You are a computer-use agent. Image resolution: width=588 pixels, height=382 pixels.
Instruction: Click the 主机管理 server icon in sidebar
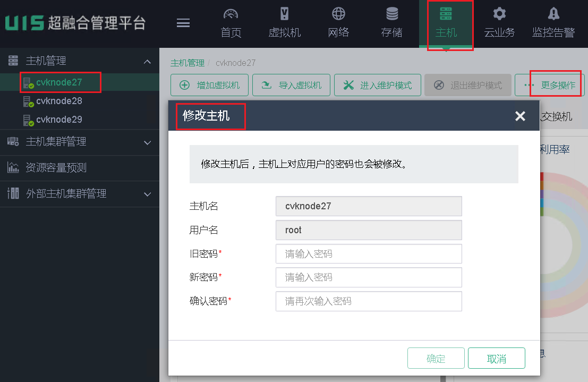click(x=13, y=61)
